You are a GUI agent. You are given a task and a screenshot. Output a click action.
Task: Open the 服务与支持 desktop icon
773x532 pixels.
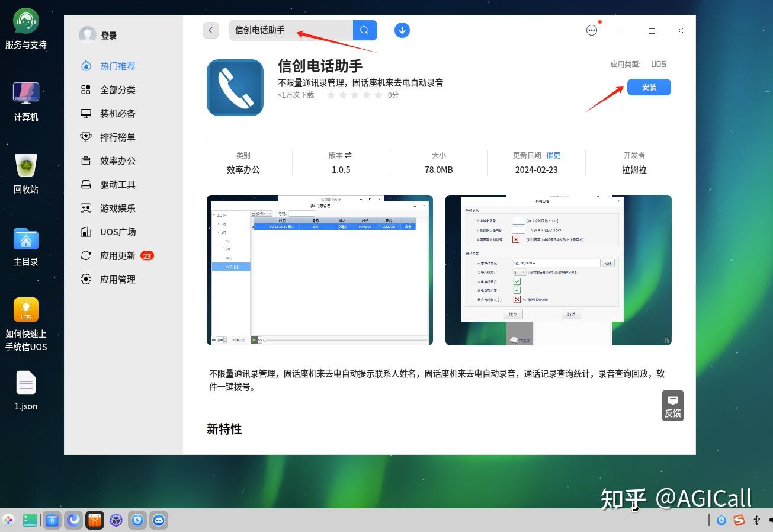tap(26, 29)
